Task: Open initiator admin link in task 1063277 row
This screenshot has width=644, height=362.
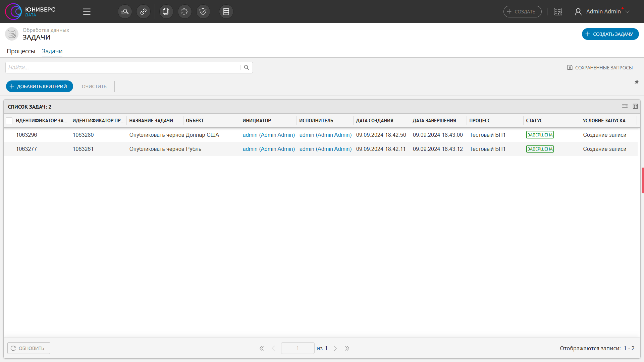Action: 269,149
